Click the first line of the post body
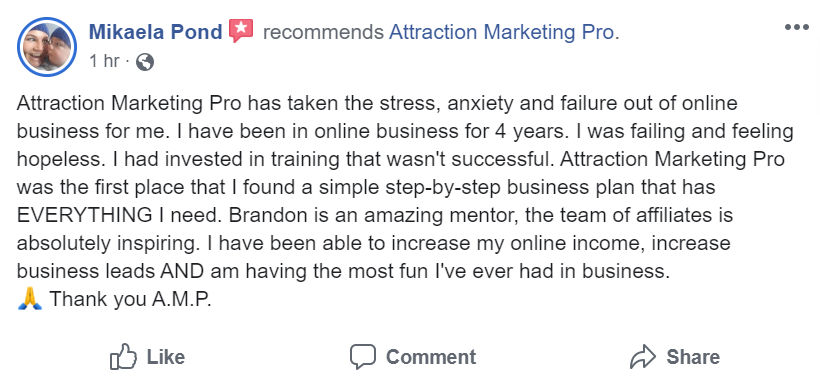 (x=377, y=103)
